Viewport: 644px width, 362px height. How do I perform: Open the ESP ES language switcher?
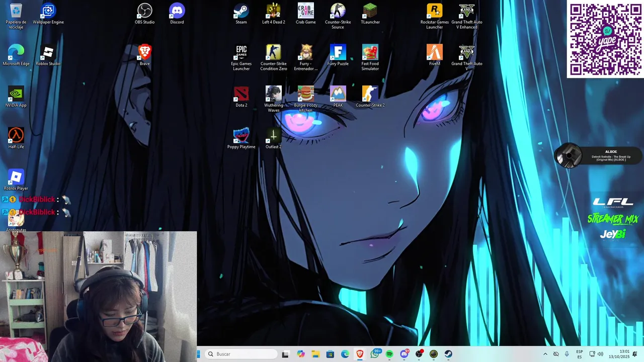pyautogui.click(x=580, y=354)
